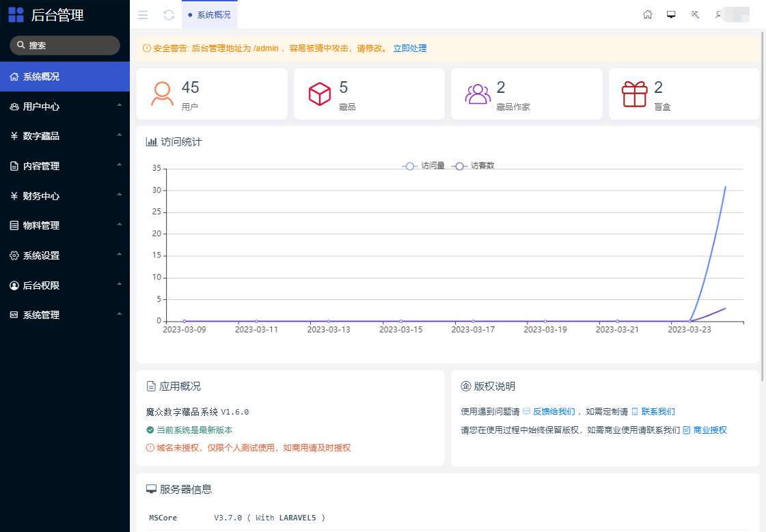Click the 2023-03-23 date label on the chart
The width and height of the screenshot is (766, 532).
pos(689,329)
